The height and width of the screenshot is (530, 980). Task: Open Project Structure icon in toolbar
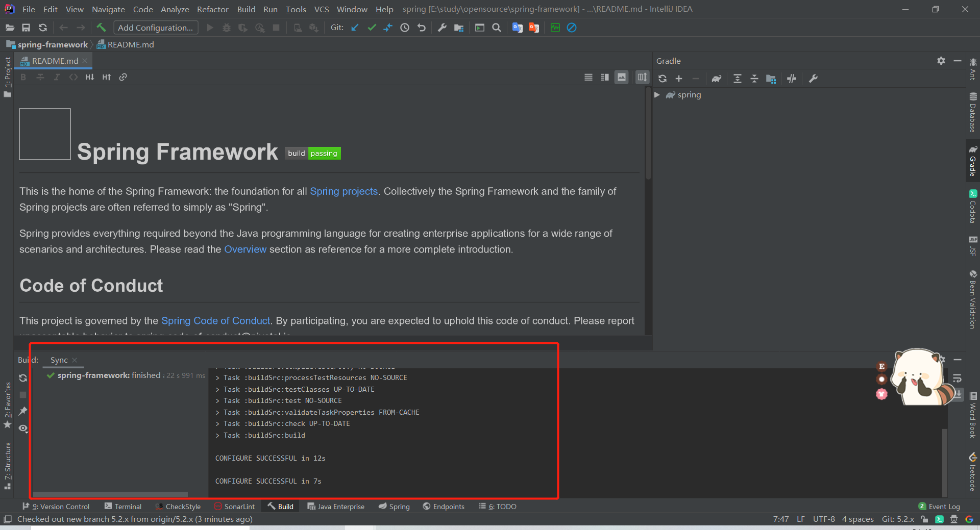coord(459,28)
